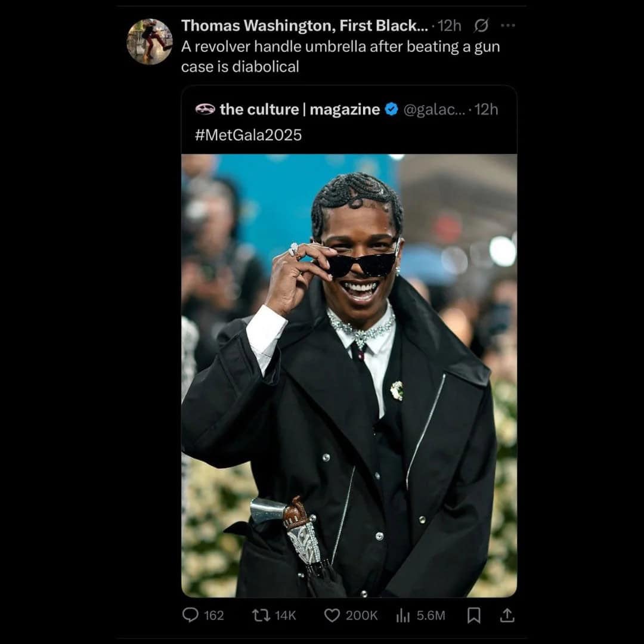The image size is (644, 644).
Task: Bookmark this post
Action: tap(474, 615)
